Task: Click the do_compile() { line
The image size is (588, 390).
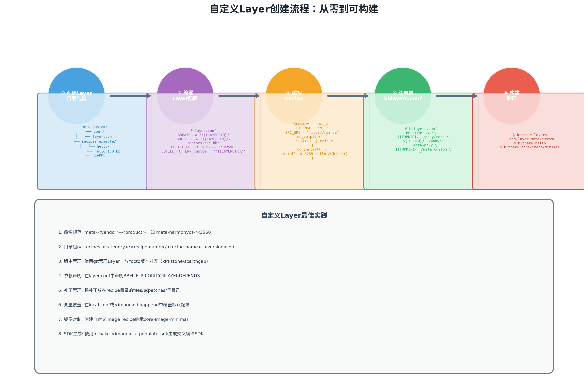Action: tap(312, 137)
